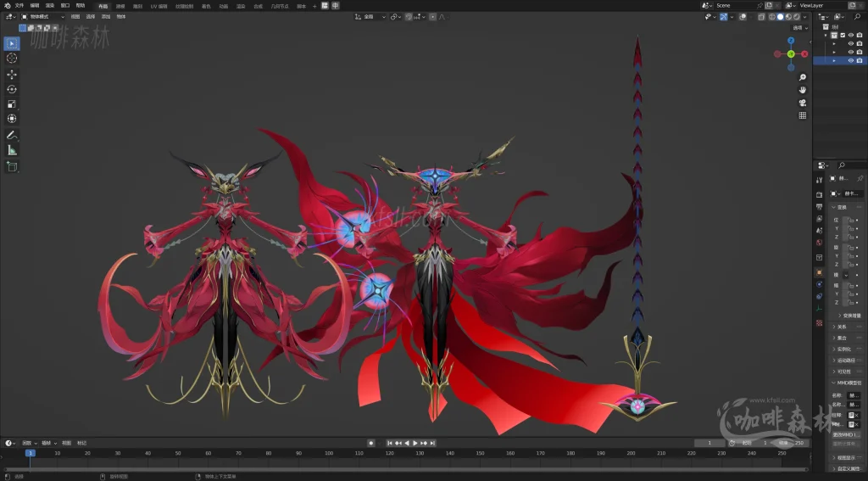Toggle pin icon in properties header
The width and height of the screenshot is (868, 481).
pyautogui.click(x=860, y=178)
